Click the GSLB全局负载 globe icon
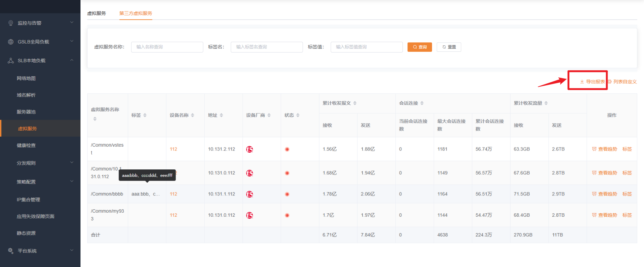Image resolution: width=644 pixels, height=267 pixels. [x=11, y=42]
